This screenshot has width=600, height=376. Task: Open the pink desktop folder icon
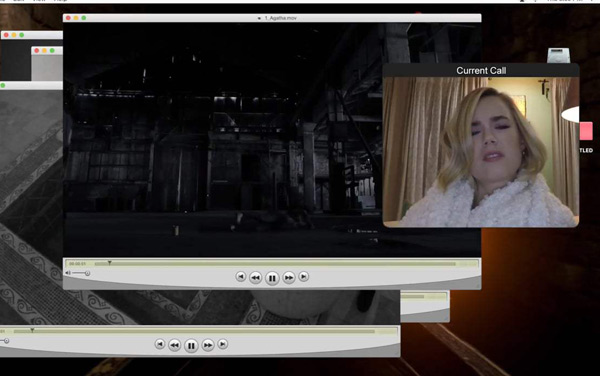tap(586, 131)
